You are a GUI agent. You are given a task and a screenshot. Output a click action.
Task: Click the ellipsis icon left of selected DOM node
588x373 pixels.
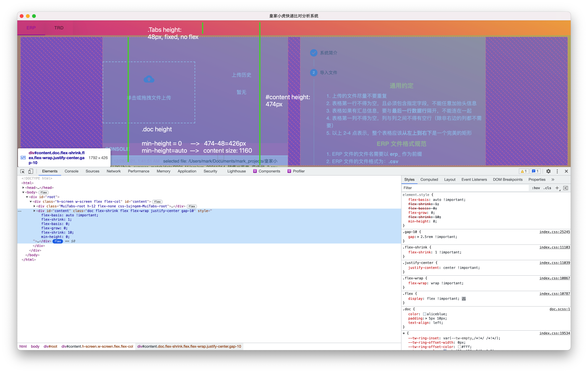coord(20,211)
